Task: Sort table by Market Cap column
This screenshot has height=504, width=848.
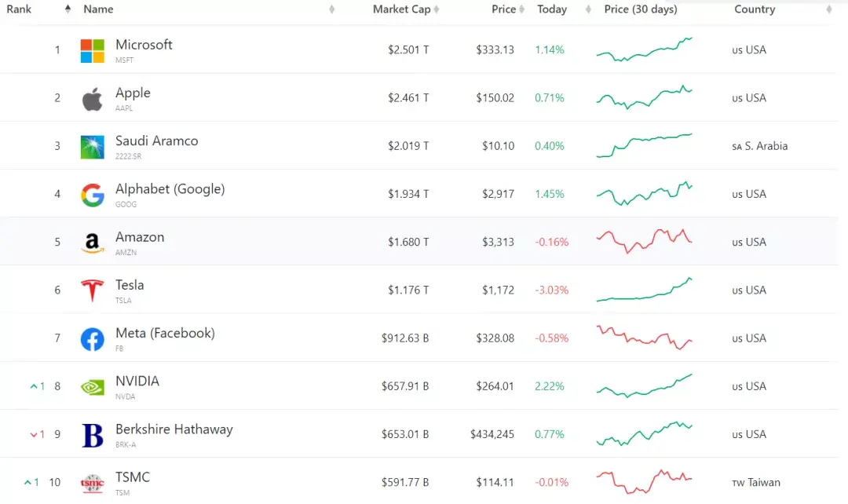Action: click(x=401, y=9)
